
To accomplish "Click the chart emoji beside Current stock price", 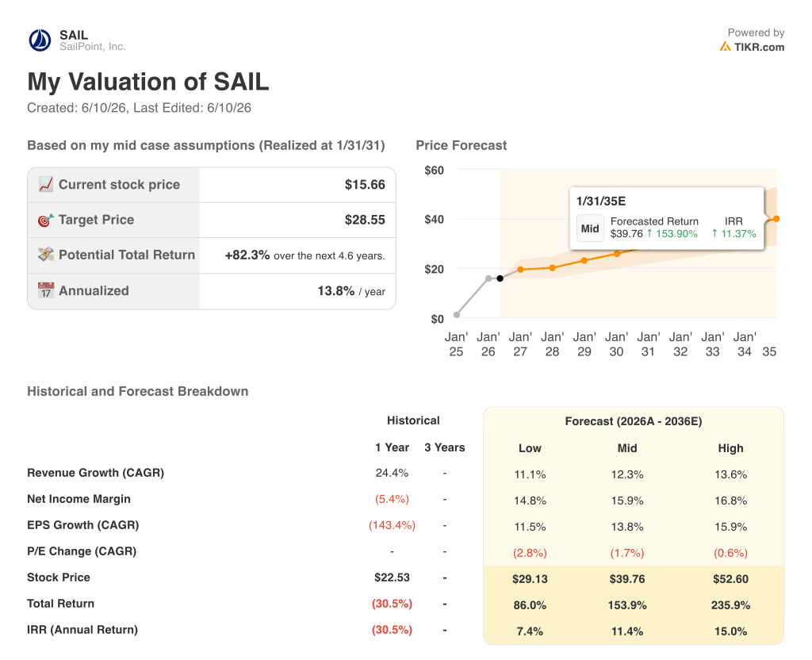I will 45,184.
